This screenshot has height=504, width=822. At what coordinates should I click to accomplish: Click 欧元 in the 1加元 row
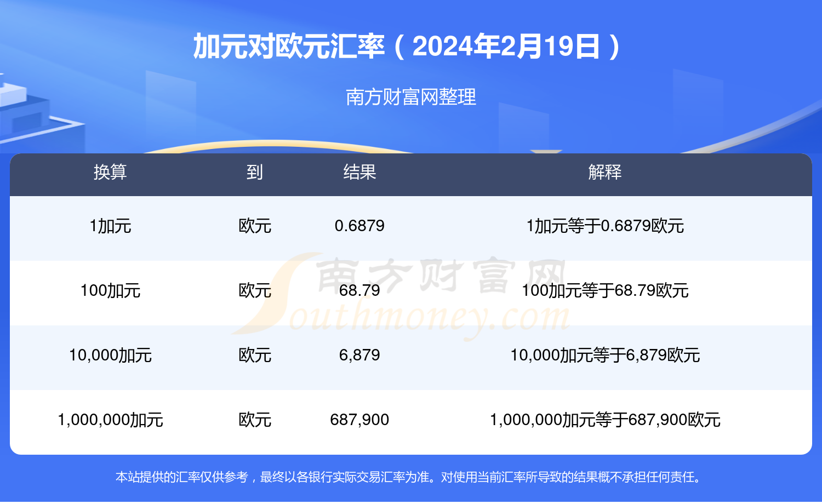255,226
